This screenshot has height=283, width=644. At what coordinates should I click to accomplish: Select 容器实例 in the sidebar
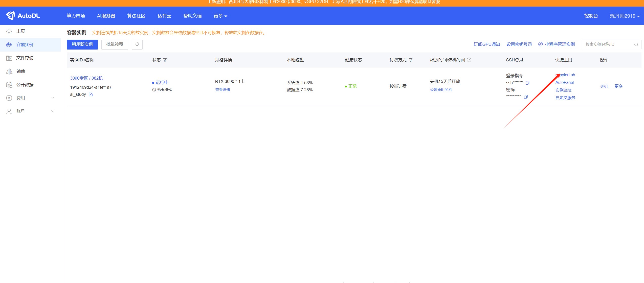coord(30,45)
